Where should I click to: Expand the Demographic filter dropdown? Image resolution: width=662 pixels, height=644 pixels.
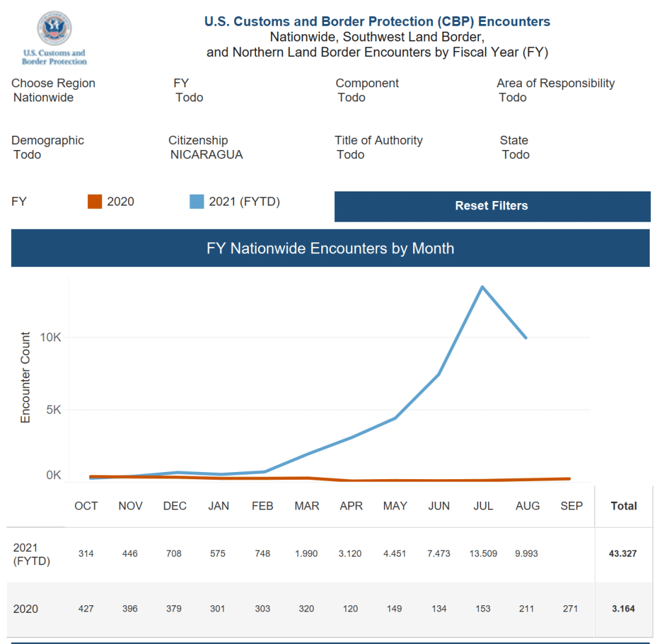tap(27, 155)
